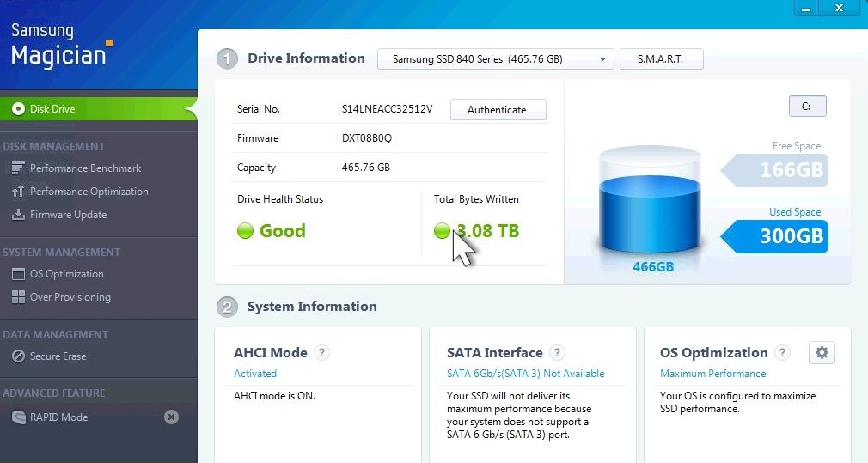Select the Disk Drive sidebar item
Image resolution: width=868 pixels, height=463 pixels.
point(99,109)
